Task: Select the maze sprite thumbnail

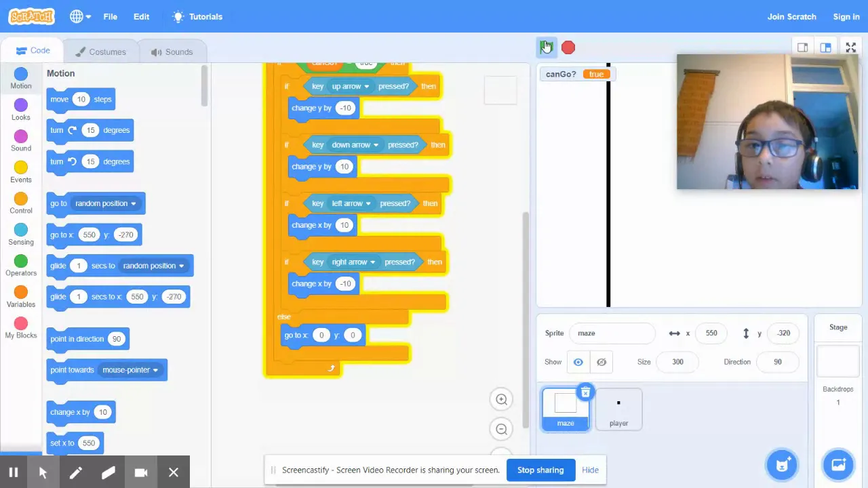Action: (x=566, y=409)
